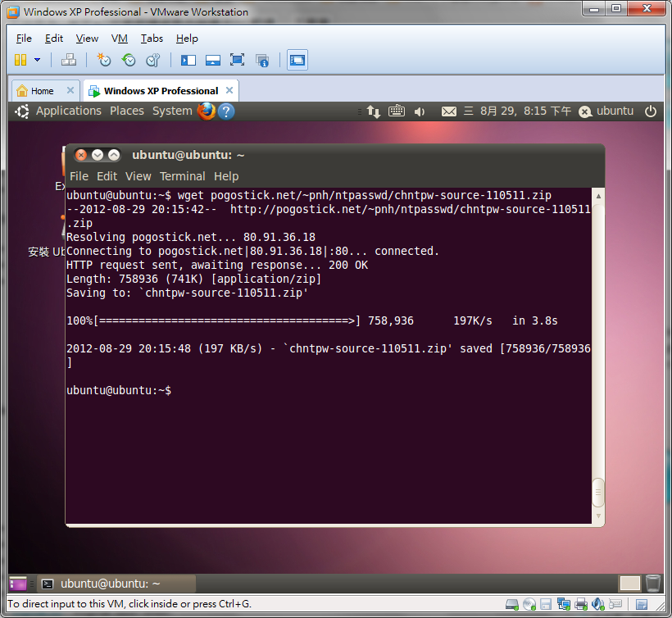672x618 pixels.
Task: Click the network adapter status icon
Action: coord(563,604)
